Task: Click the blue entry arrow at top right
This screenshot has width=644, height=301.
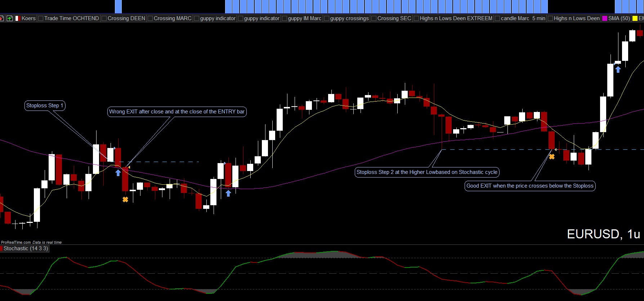Action: (x=618, y=69)
